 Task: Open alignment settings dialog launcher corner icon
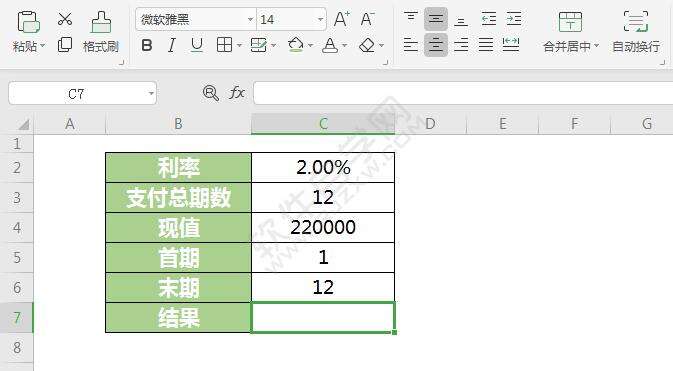pos(663,63)
